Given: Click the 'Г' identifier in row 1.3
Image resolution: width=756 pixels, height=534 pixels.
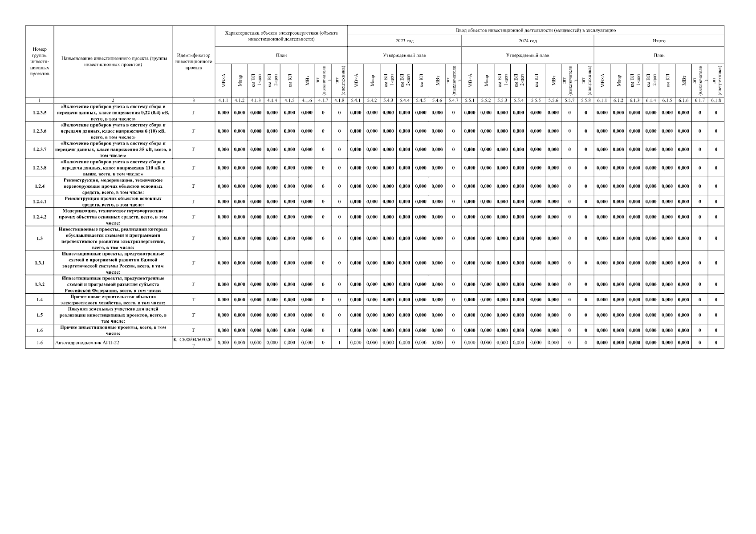Looking at the screenshot, I should [x=193, y=238].
